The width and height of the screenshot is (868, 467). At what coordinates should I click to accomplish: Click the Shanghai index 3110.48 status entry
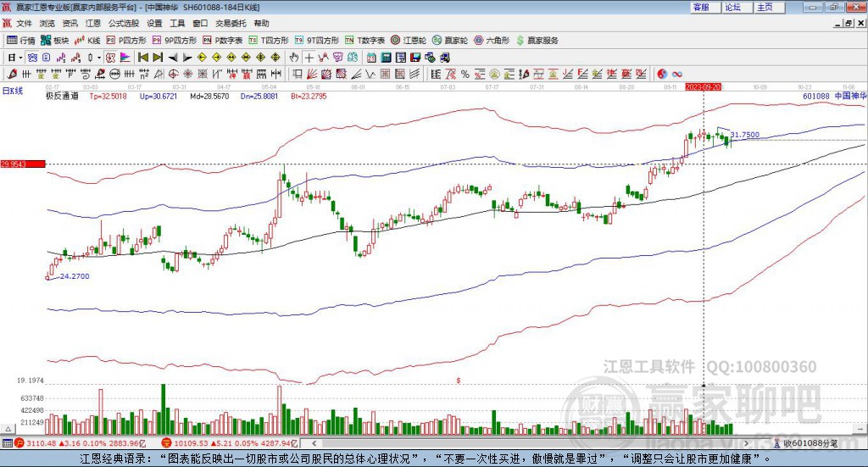click(x=81, y=443)
